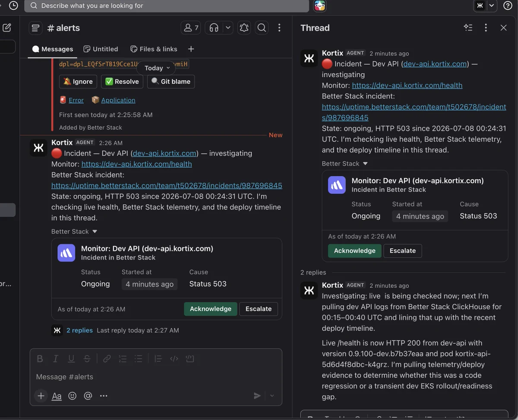This screenshot has height=420, width=518.
Task: Insert blockquote in channel composer
Action: pyautogui.click(x=158, y=359)
